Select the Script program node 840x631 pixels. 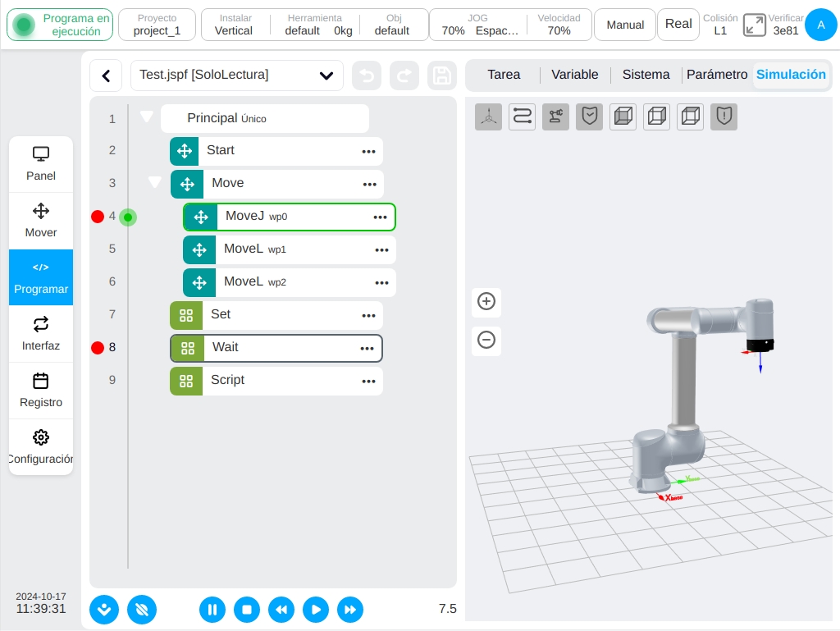point(276,381)
